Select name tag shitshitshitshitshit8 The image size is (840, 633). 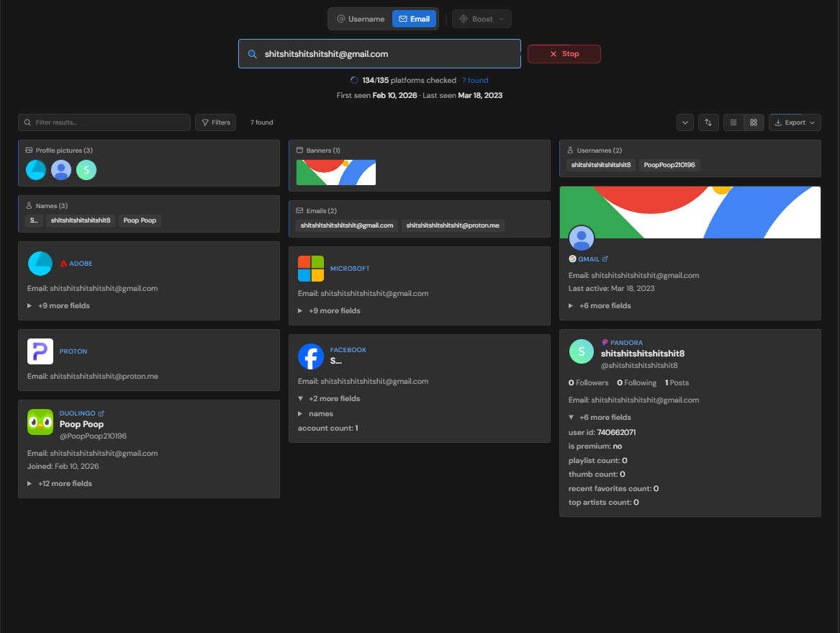point(81,220)
